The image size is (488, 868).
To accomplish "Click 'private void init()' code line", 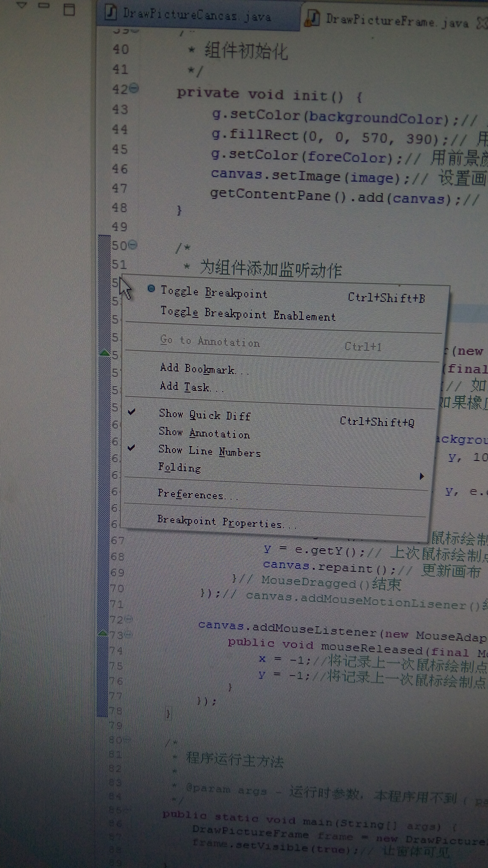I will point(270,95).
